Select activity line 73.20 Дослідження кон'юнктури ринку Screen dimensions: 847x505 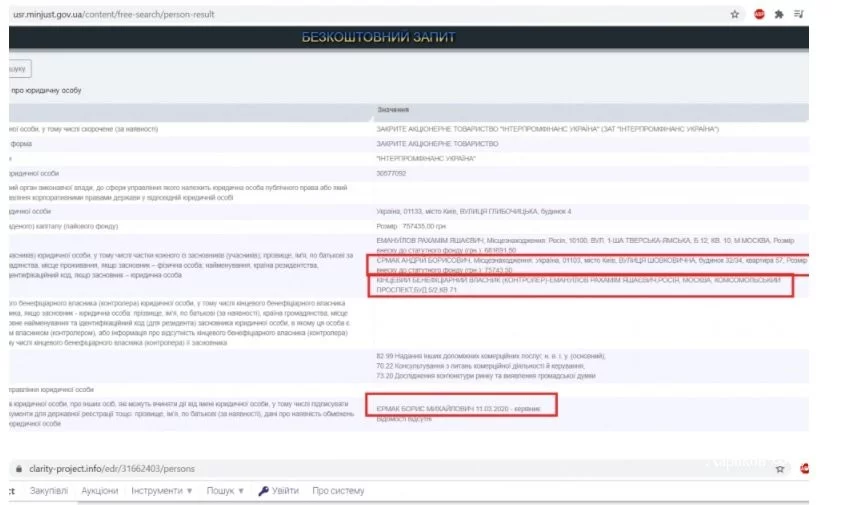(x=486, y=375)
